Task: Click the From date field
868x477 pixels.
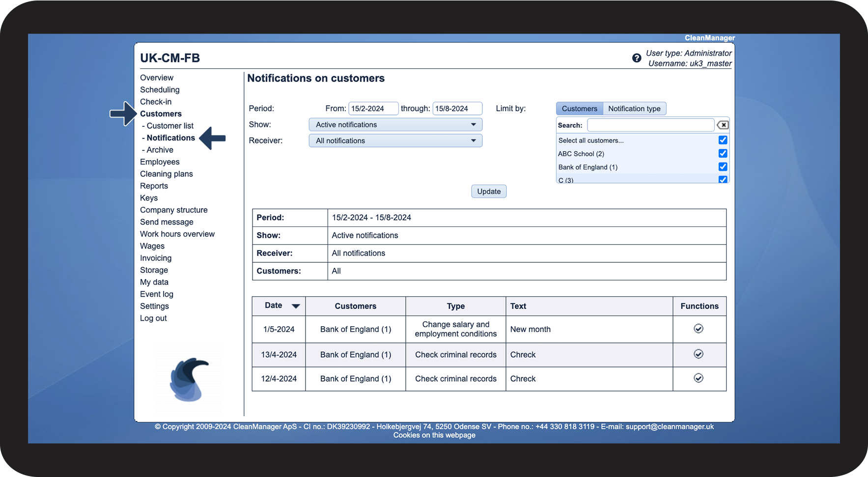Action: point(373,109)
